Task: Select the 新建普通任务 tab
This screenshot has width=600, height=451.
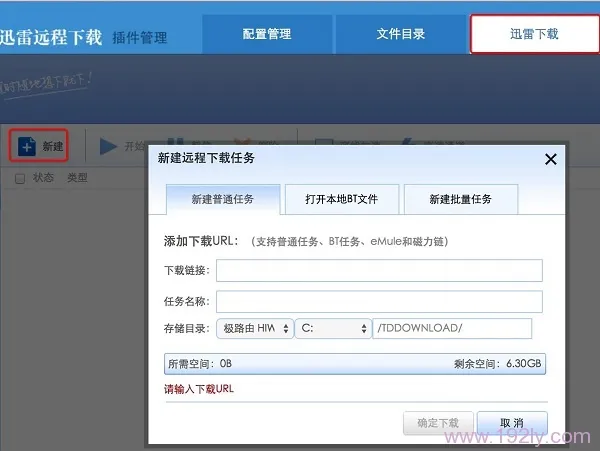Action: click(222, 199)
